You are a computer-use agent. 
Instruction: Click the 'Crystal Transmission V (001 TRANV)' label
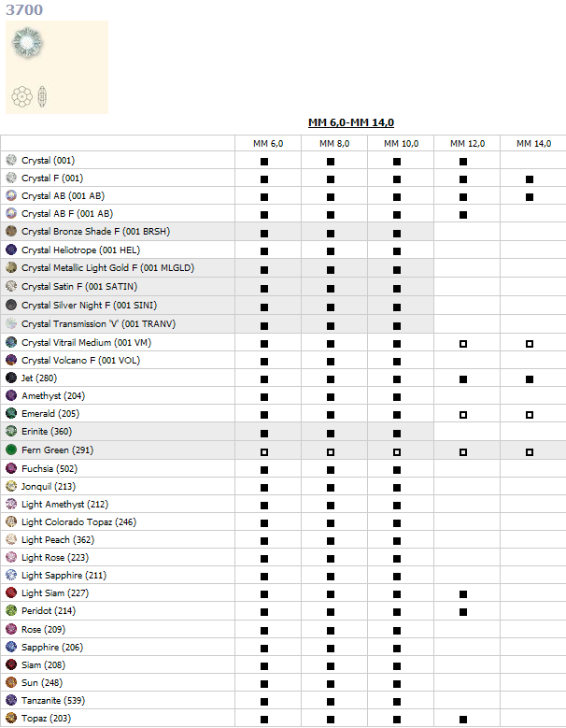(x=98, y=324)
